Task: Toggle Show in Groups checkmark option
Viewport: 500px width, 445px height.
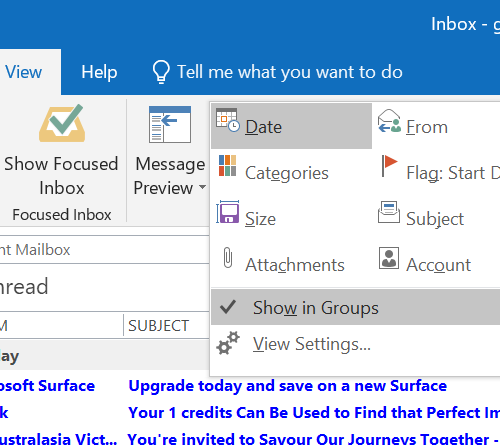Action: [355, 307]
